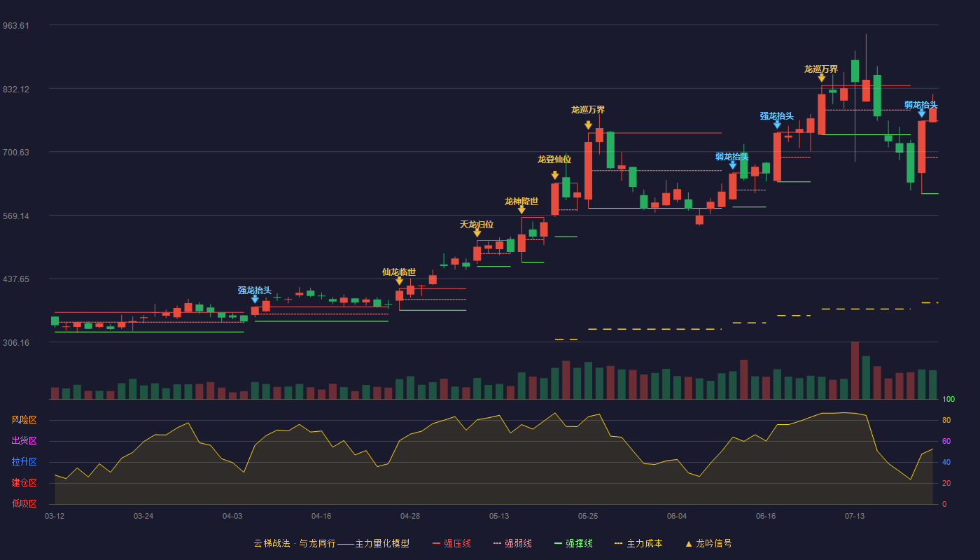Screen dimensions: 980x560
Task: Click the 龙登仙位 signal arrow marker
Action: (554, 176)
